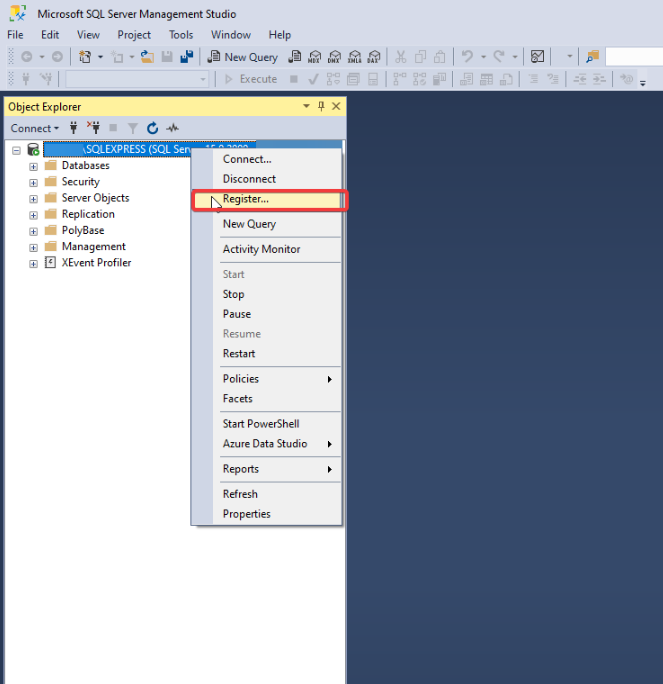Viewport: 663px width, 684px height.
Task: Click the Filter funnel icon in Object Explorer
Action: coord(133,128)
